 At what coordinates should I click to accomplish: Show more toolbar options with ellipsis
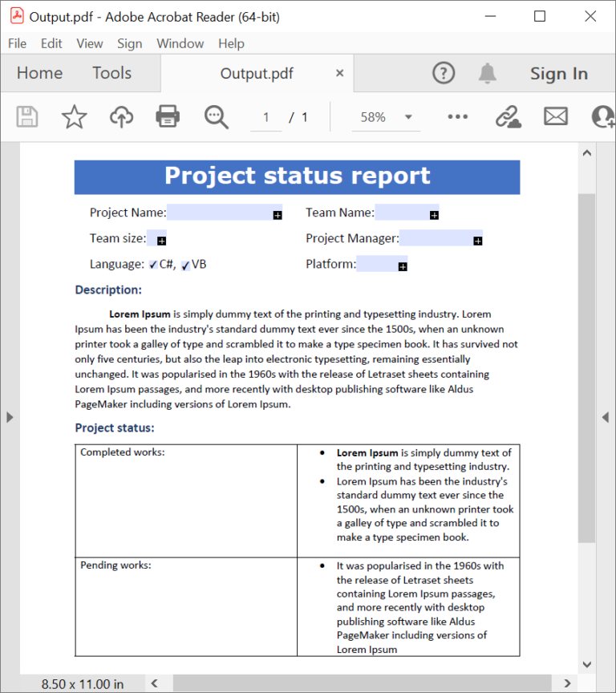point(457,117)
